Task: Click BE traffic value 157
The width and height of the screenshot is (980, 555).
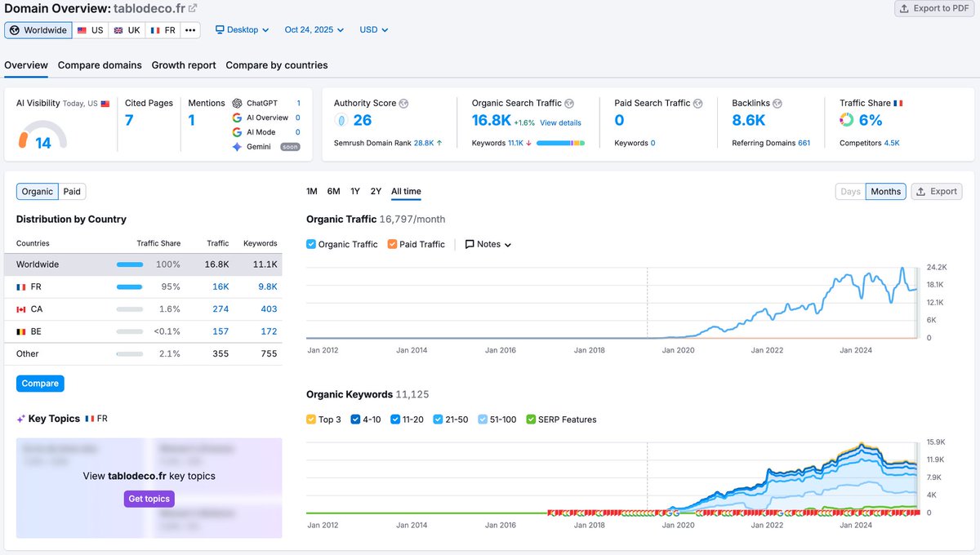Action: tap(220, 331)
